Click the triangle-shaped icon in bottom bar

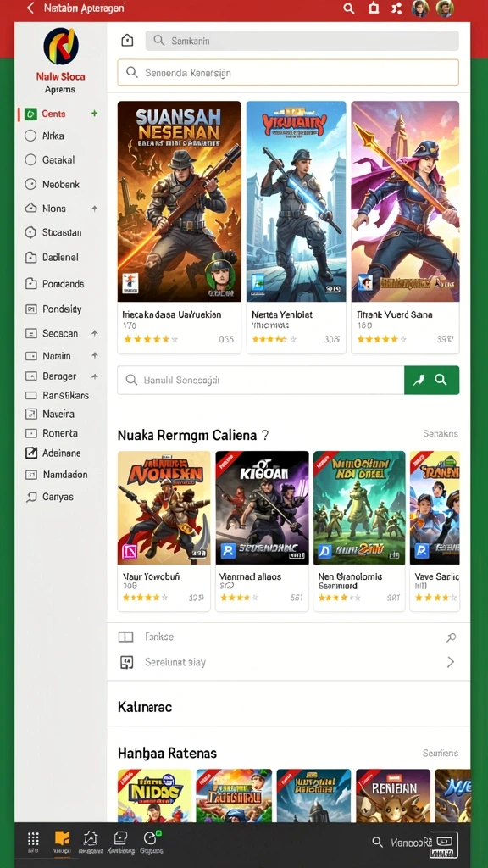(90, 838)
